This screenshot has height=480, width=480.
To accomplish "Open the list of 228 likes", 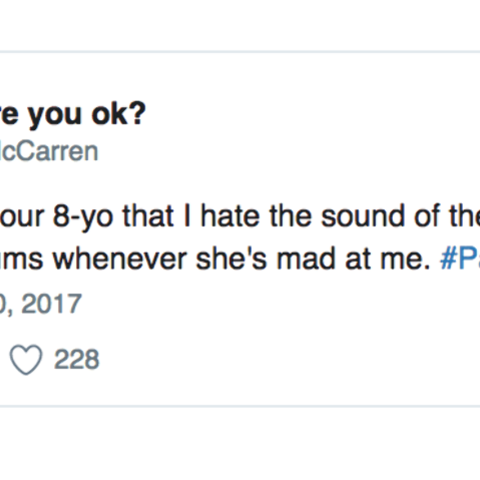I will (x=77, y=360).
